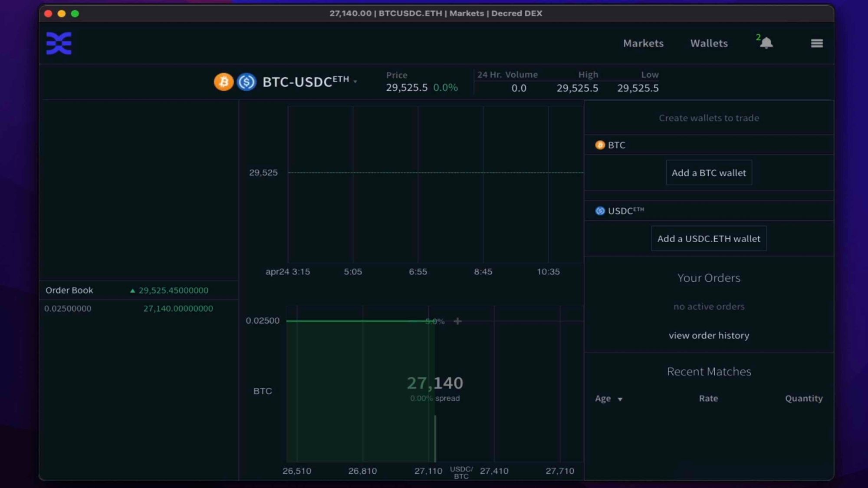This screenshot has width=868, height=488.
Task: Click the Recent Matches heading
Action: pos(709,372)
